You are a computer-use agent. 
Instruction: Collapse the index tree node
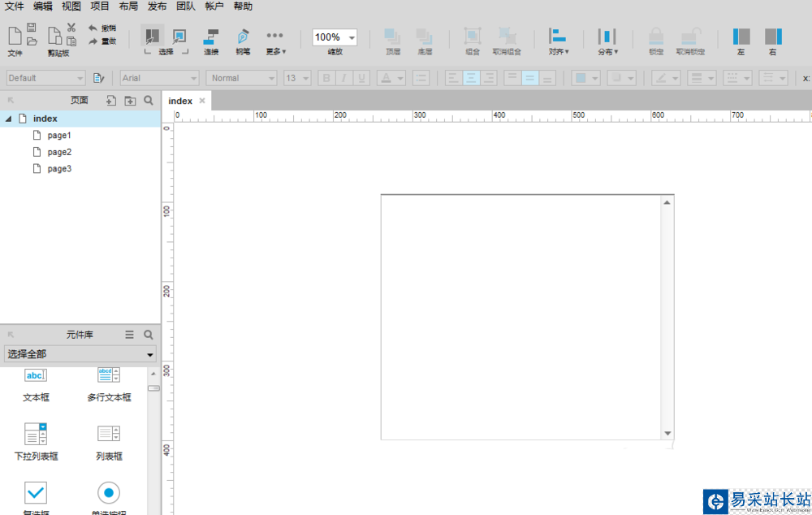(8, 119)
